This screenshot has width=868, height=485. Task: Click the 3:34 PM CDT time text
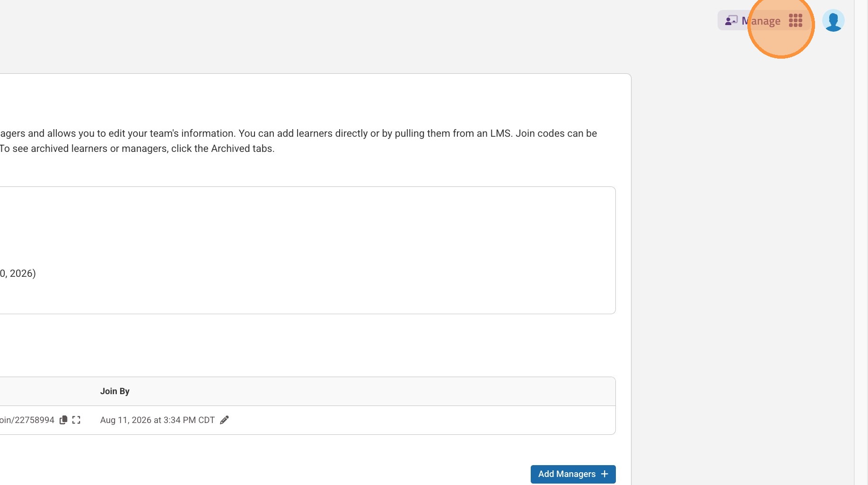pos(189,420)
